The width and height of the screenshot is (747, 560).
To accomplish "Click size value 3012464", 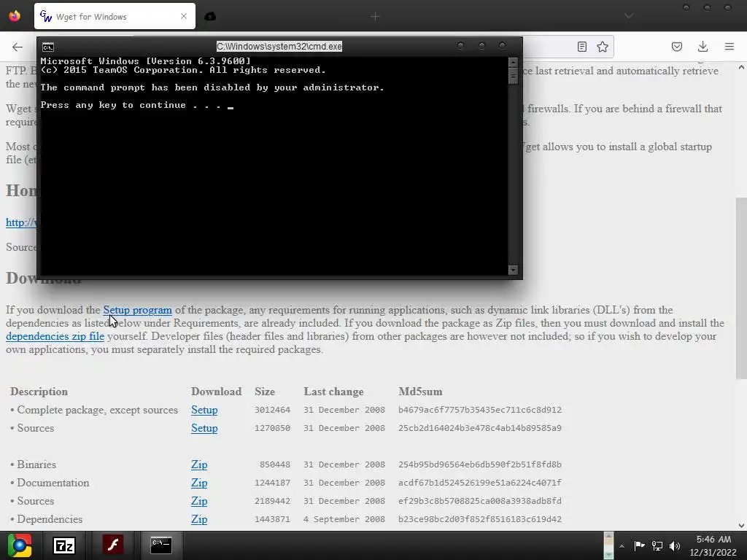I will pyautogui.click(x=273, y=410).
